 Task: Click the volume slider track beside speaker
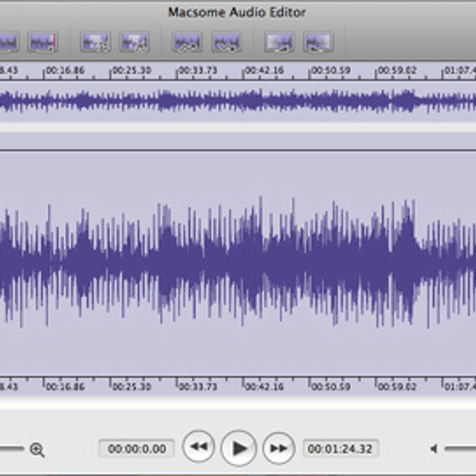[460, 449]
